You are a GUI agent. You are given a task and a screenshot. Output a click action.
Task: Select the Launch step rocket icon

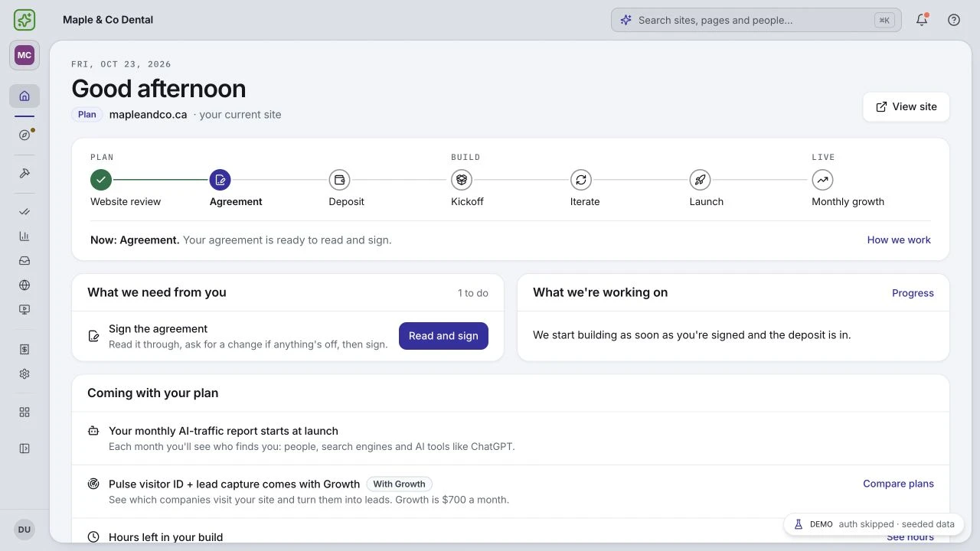pyautogui.click(x=700, y=180)
